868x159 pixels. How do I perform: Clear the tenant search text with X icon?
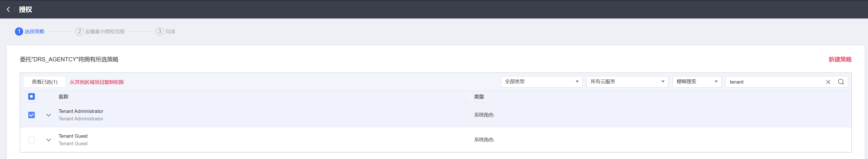pyautogui.click(x=828, y=82)
